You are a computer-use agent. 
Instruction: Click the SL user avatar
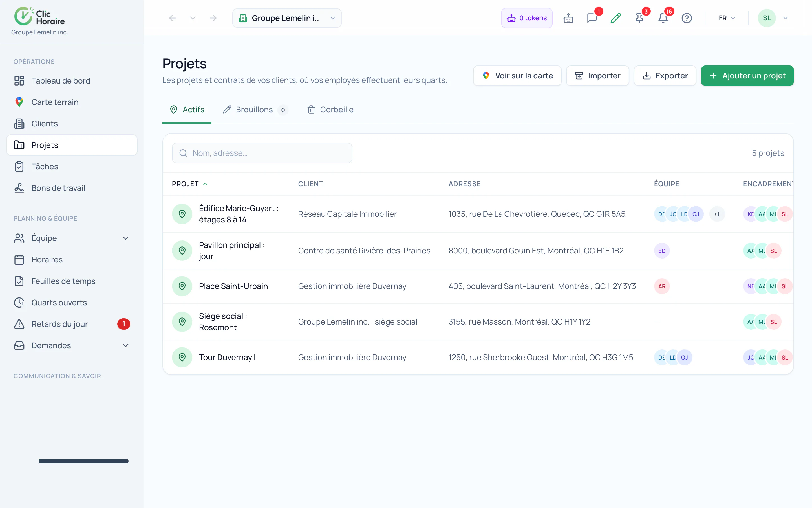click(767, 18)
